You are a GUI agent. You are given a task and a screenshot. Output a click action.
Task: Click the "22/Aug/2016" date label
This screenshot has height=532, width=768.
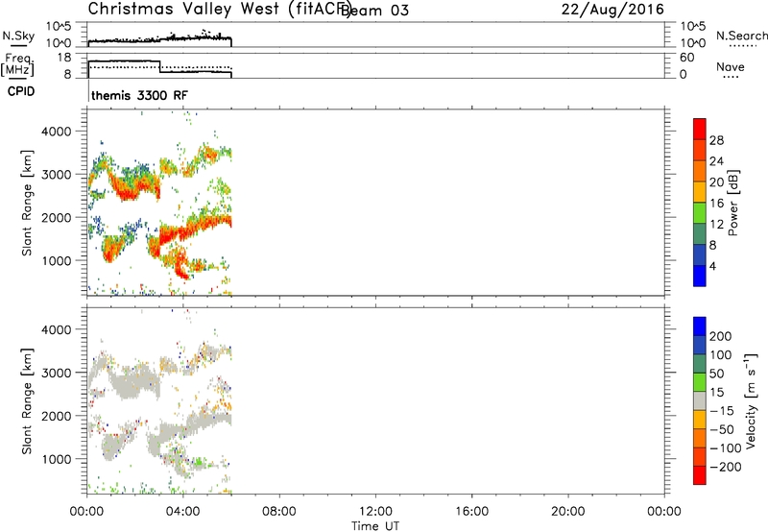612,10
